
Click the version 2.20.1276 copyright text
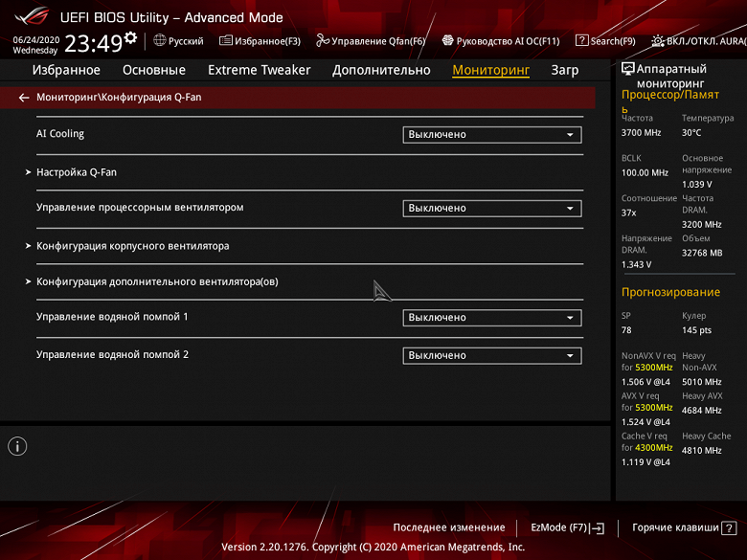coord(373,547)
